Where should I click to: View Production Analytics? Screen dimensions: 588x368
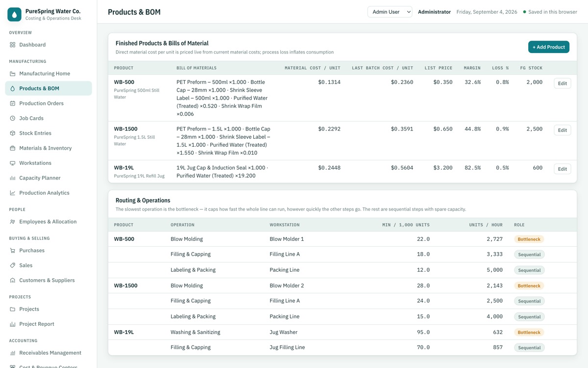pyautogui.click(x=49, y=193)
